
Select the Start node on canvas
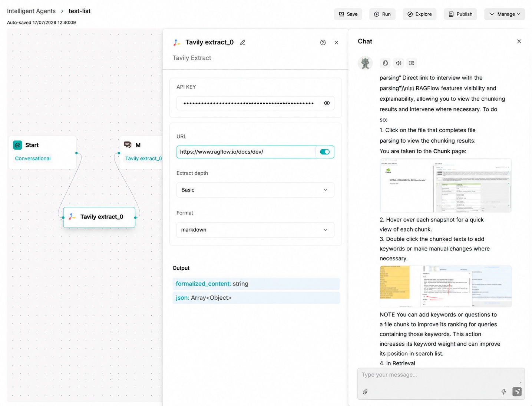42,153
